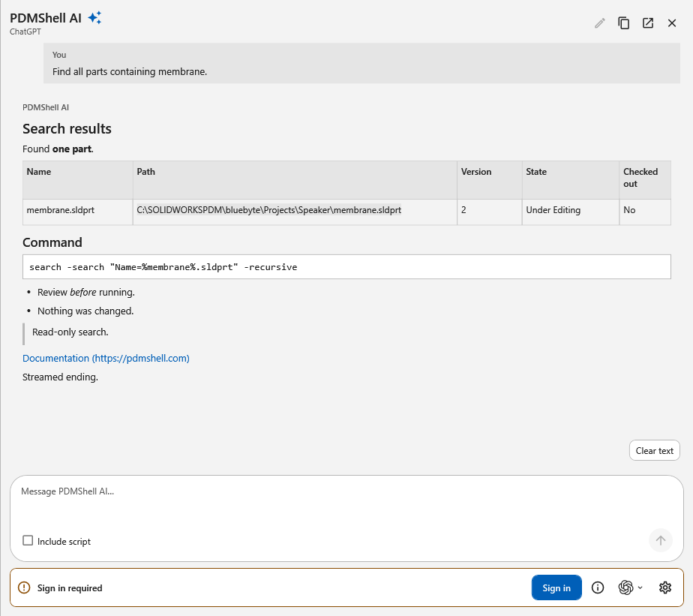Close the PDMShell AI panel

(672, 23)
